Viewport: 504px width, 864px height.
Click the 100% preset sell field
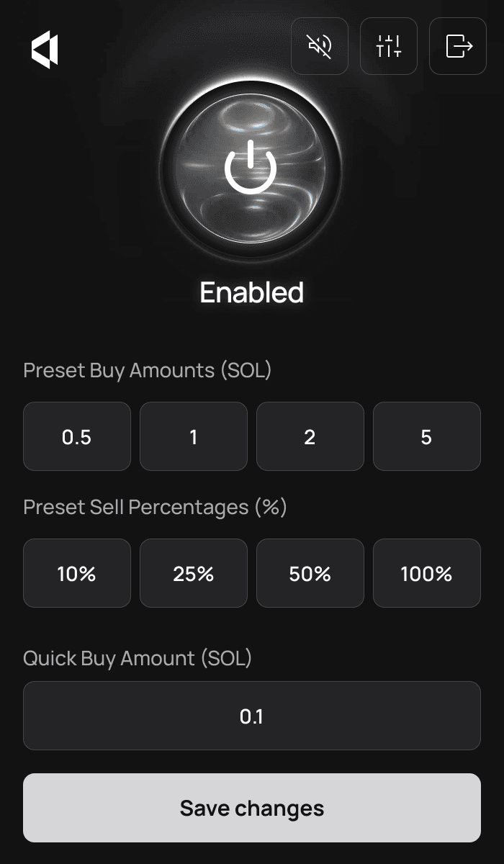click(x=426, y=574)
